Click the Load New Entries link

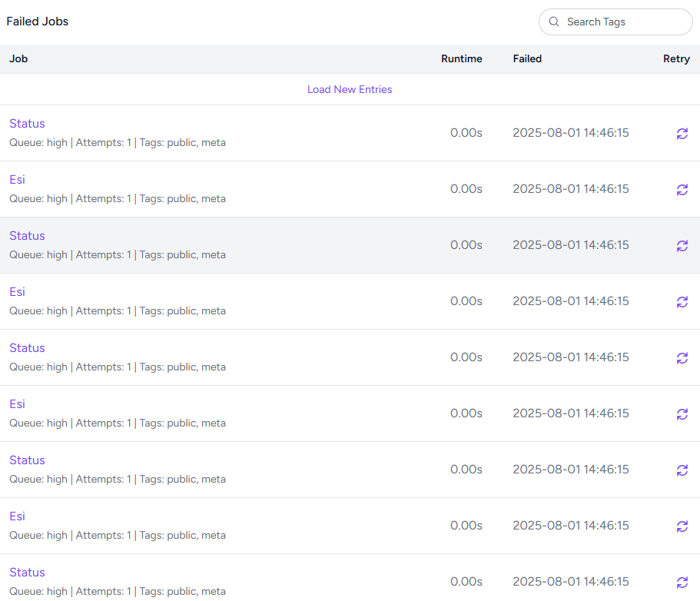tap(350, 90)
